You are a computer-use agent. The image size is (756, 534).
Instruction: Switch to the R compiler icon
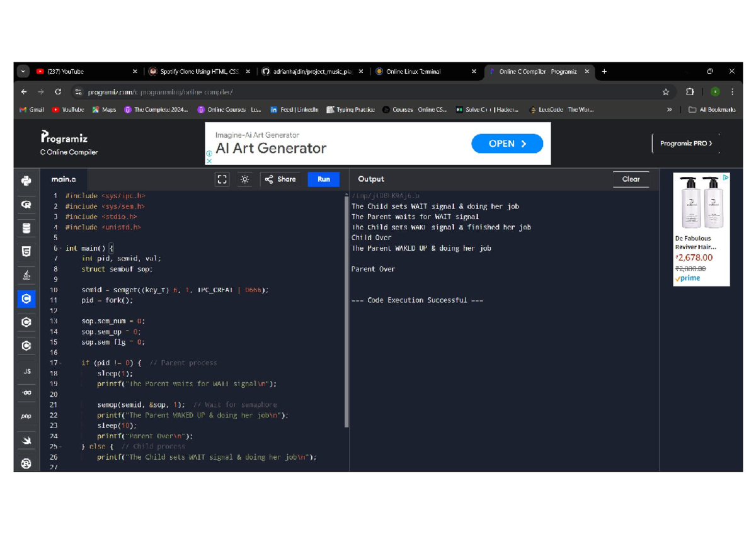pos(26,205)
